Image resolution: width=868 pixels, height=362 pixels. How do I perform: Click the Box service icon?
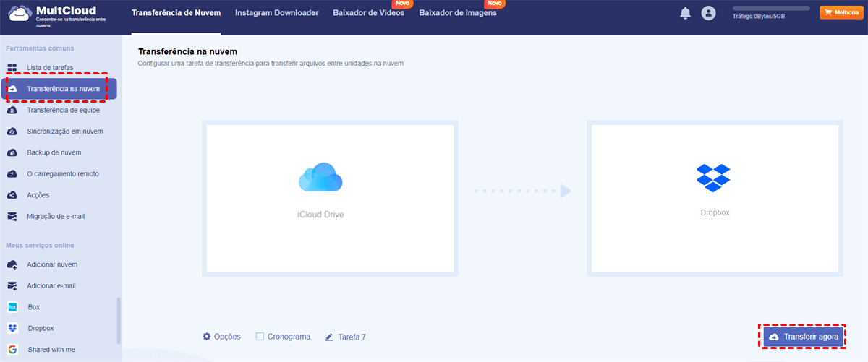[12, 307]
